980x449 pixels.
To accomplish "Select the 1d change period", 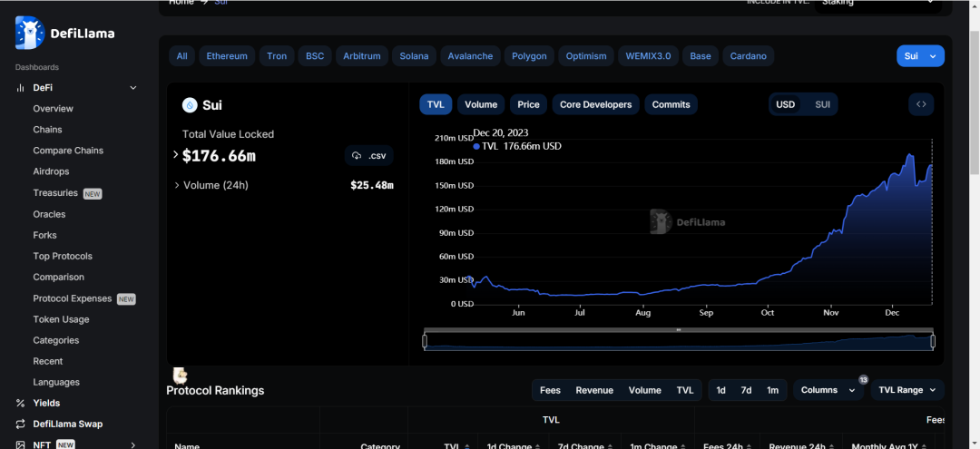I will [720, 390].
